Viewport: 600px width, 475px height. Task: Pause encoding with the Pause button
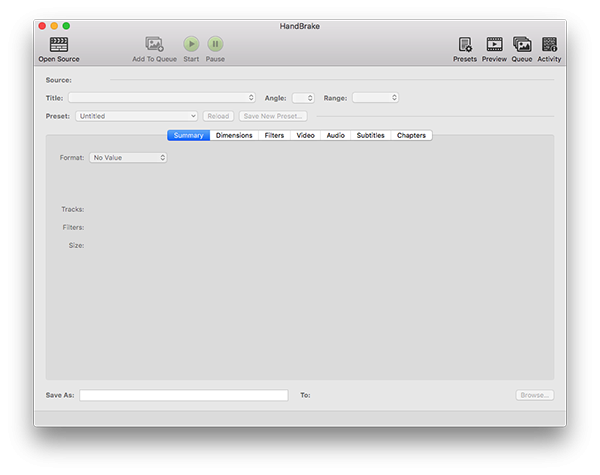215,44
